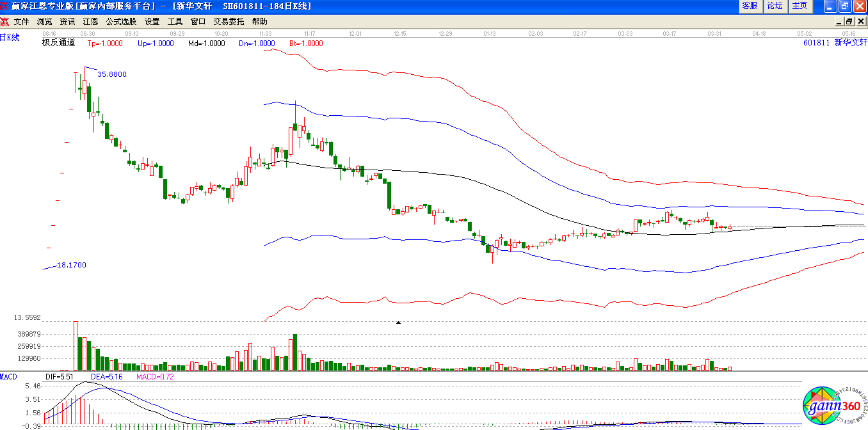Click the 09-13 date on time axis
868x430 pixels.
(132, 33)
